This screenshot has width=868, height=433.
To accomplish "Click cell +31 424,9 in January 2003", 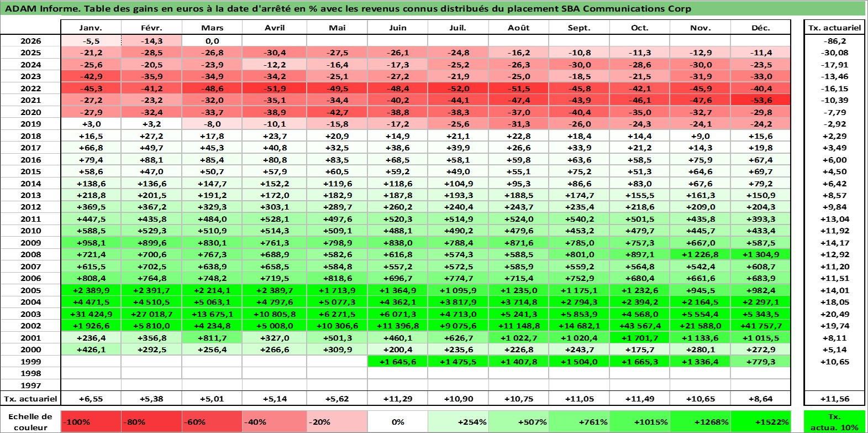I will (x=91, y=314).
